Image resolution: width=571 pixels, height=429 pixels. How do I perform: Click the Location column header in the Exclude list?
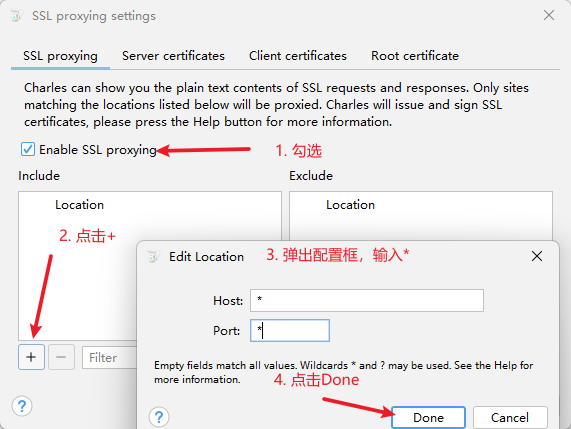tap(350, 205)
